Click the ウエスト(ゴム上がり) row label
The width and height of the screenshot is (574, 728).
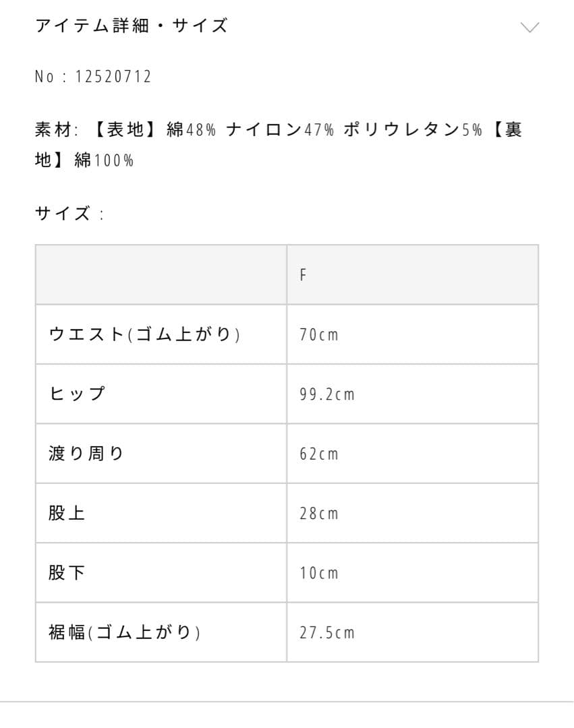click(x=142, y=334)
